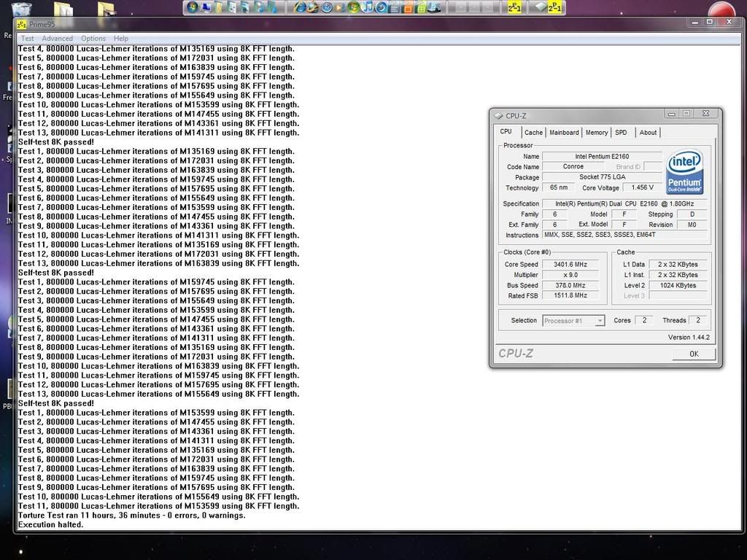Click the OK button in CPU-Z

(694, 354)
